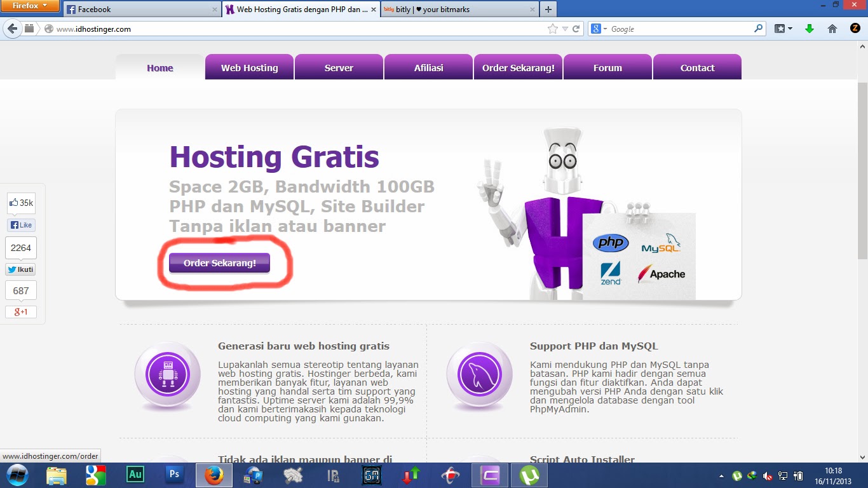The height and width of the screenshot is (488, 868).
Task: Open Order Sekarang! in the navigation bar
Action: tap(518, 67)
